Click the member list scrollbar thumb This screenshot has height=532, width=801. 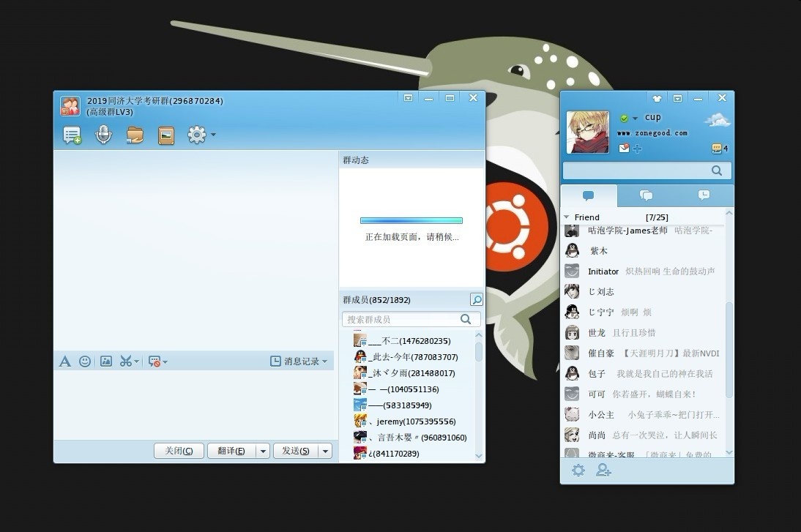tap(479, 351)
